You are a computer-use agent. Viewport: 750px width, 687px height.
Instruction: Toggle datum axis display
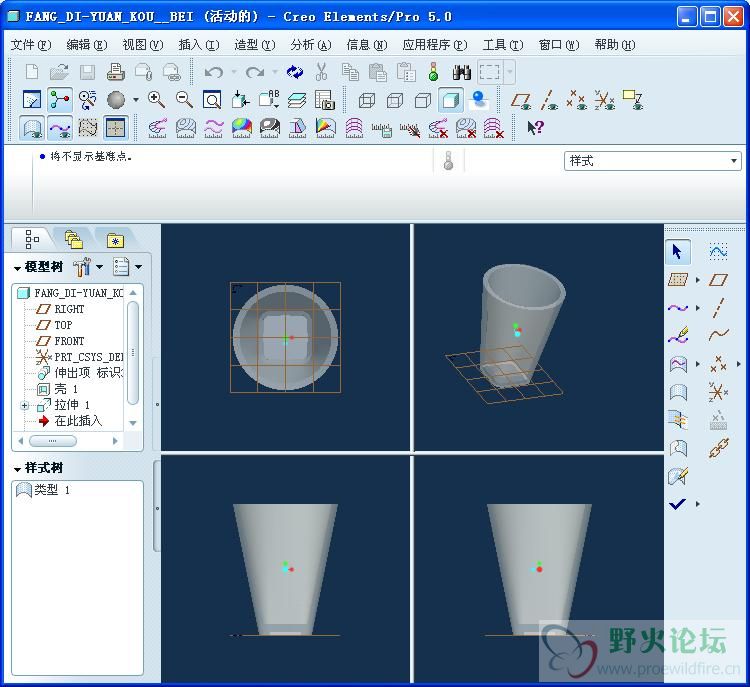[x=549, y=100]
